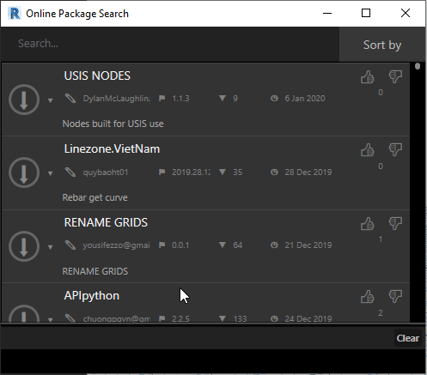The height and width of the screenshot is (375, 427).
Task: Click the download icon for APIpython
Action: [x=24, y=313]
